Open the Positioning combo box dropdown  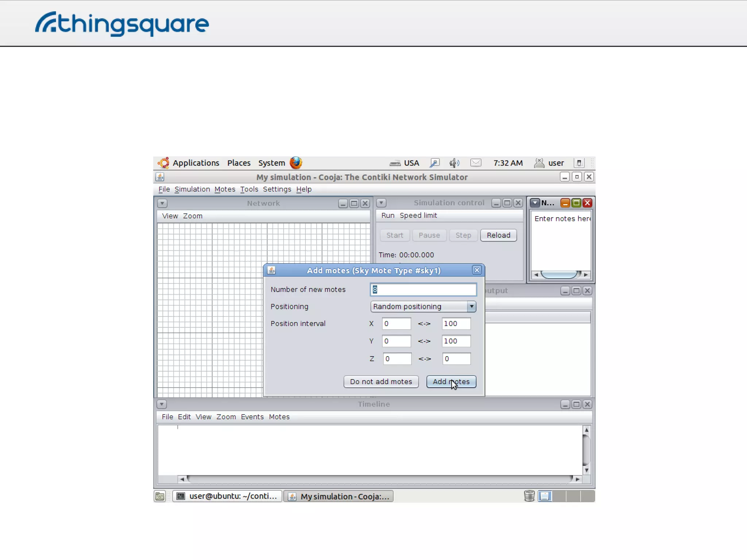(471, 307)
